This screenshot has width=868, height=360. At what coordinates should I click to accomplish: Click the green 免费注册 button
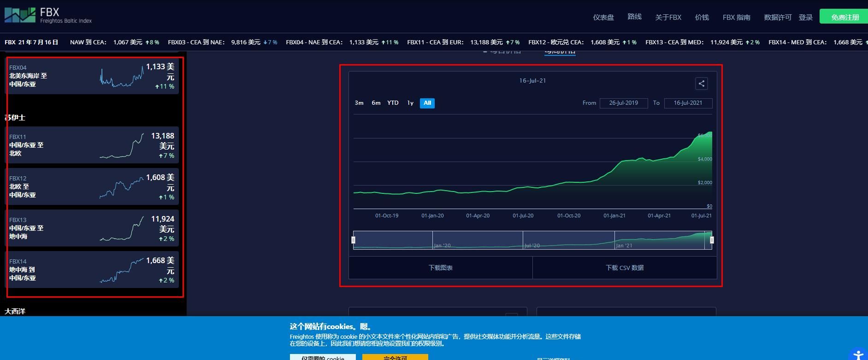(x=844, y=17)
